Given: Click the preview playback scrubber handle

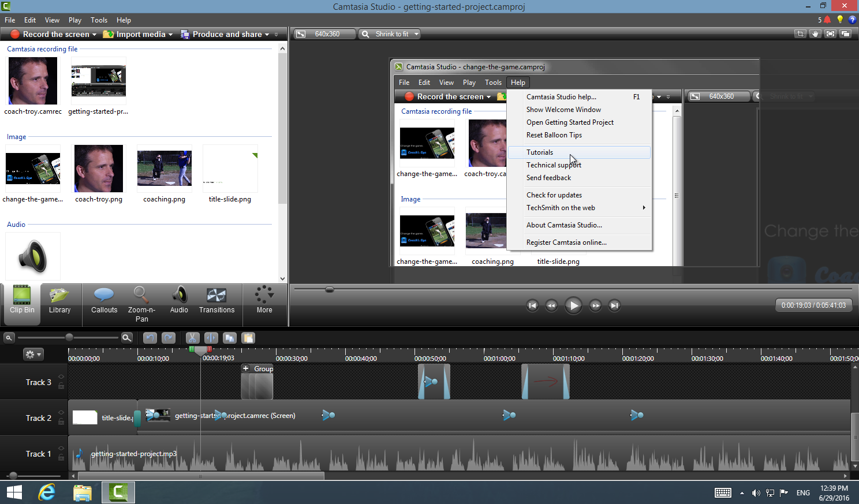Looking at the screenshot, I should 330,289.
